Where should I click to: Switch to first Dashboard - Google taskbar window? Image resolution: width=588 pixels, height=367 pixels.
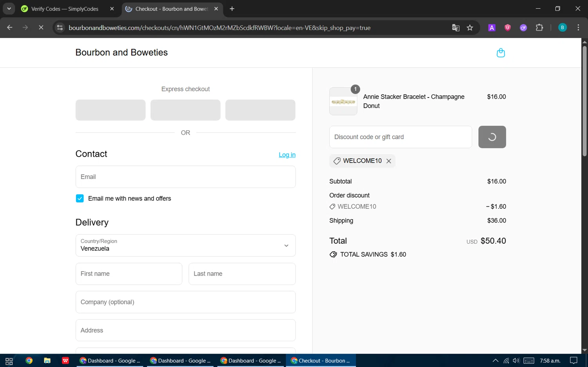click(x=110, y=361)
